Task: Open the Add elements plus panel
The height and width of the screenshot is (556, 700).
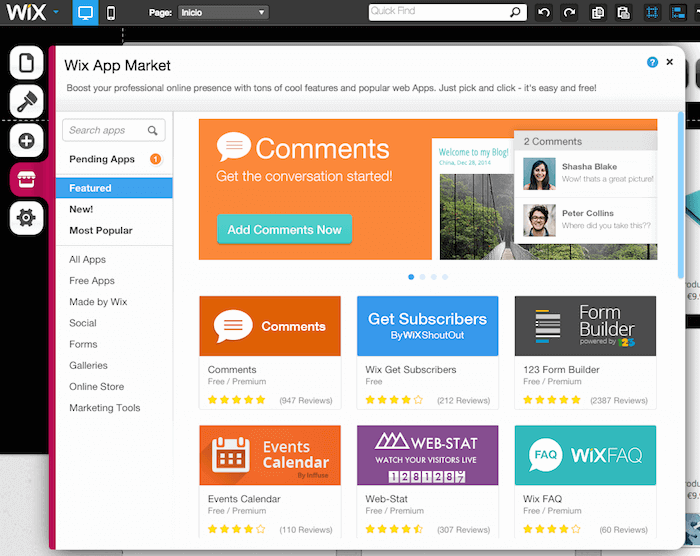Action: [x=26, y=141]
